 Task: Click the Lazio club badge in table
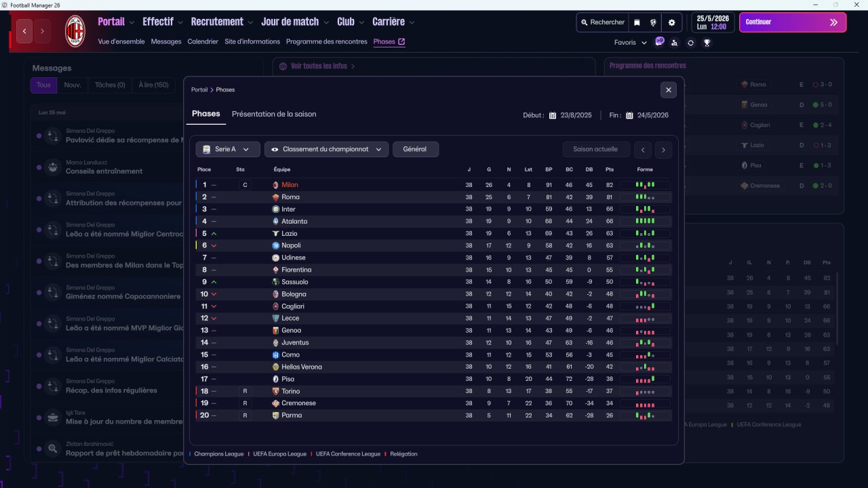[x=275, y=234]
